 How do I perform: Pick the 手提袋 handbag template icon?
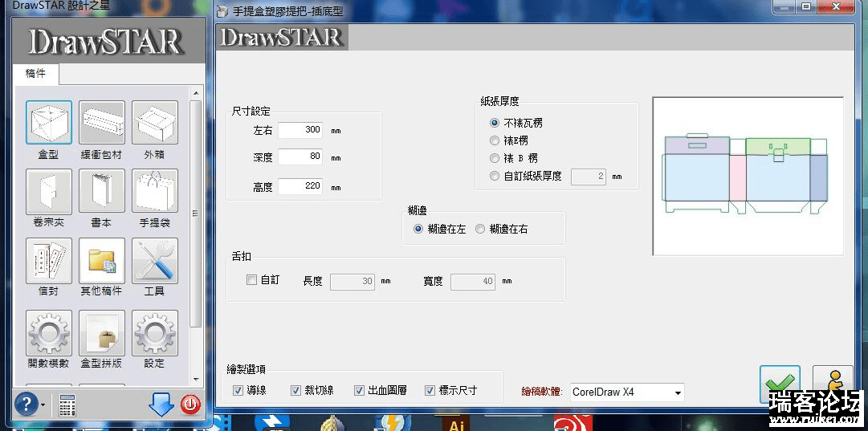coord(154,191)
